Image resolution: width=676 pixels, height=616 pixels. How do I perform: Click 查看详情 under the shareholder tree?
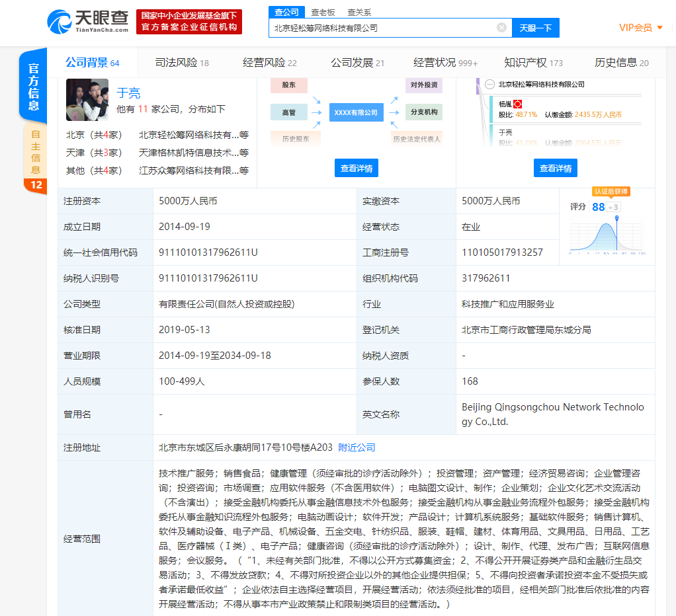pyautogui.click(x=556, y=168)
